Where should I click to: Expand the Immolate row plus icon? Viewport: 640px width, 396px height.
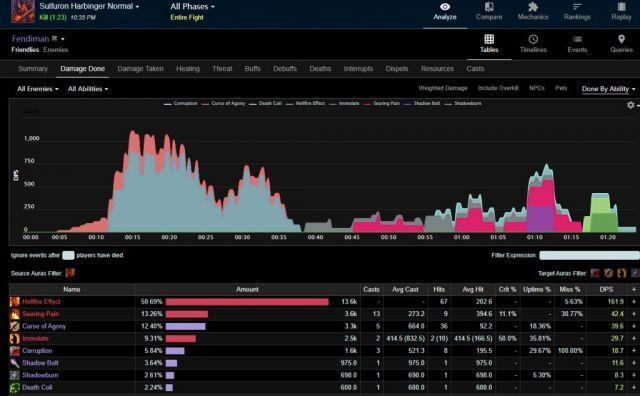pyautogui.click(x=634, y=338)
